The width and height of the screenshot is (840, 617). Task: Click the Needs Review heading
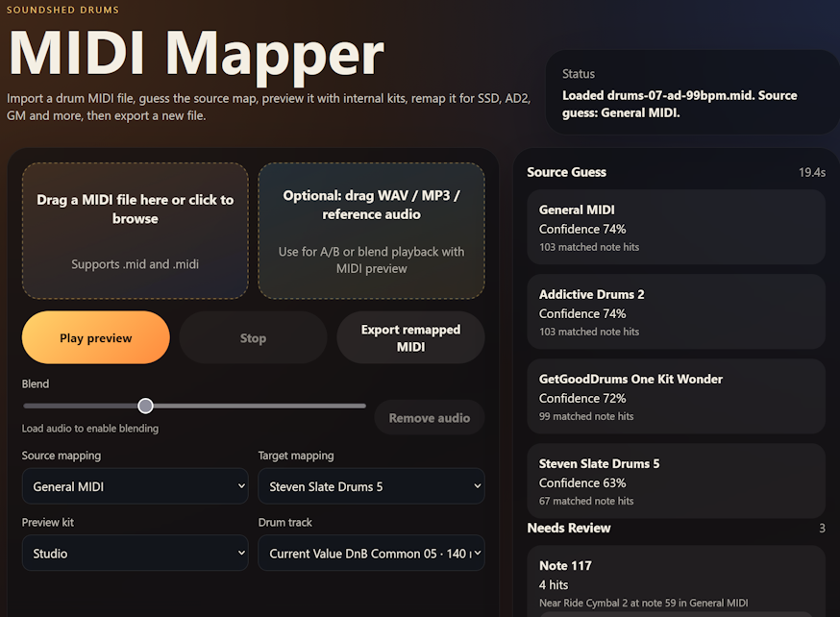pos(569,528)
